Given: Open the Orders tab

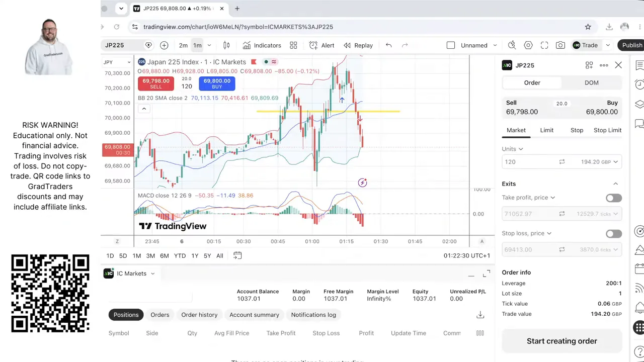Looking at the screenshot, I should pos(160,315).
